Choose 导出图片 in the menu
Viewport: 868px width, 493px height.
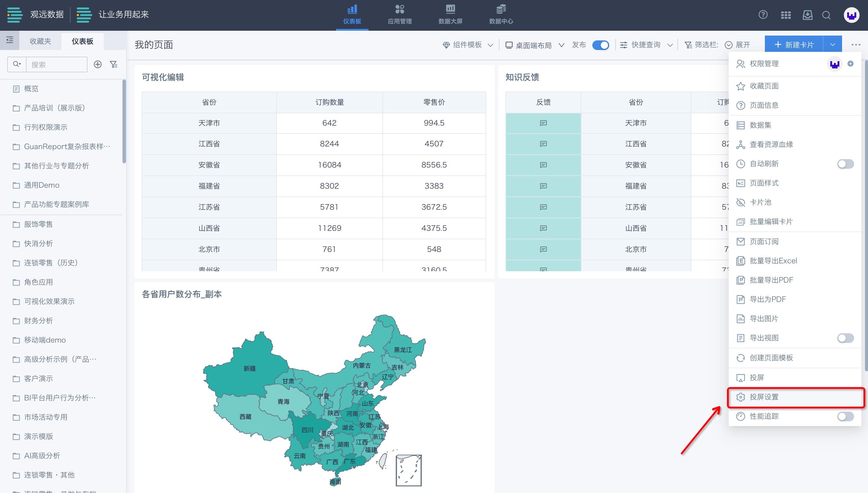pos(795,319)
